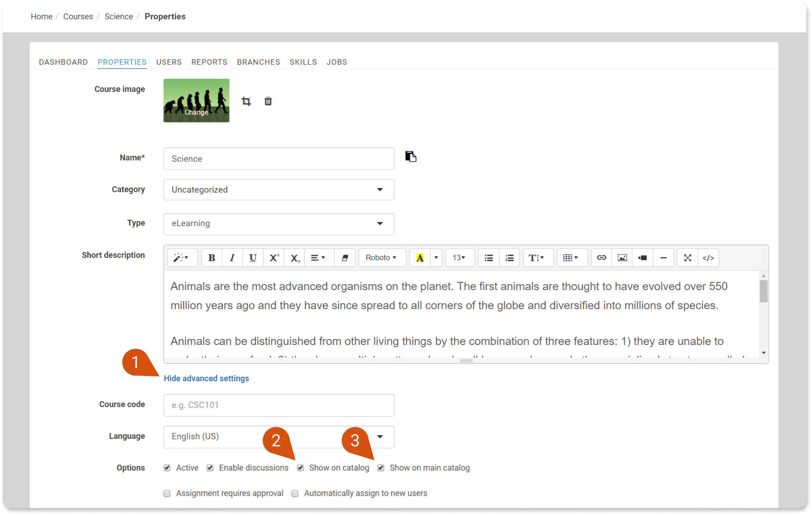Apply italic formatting in editor toolbar

pos(232,258)
